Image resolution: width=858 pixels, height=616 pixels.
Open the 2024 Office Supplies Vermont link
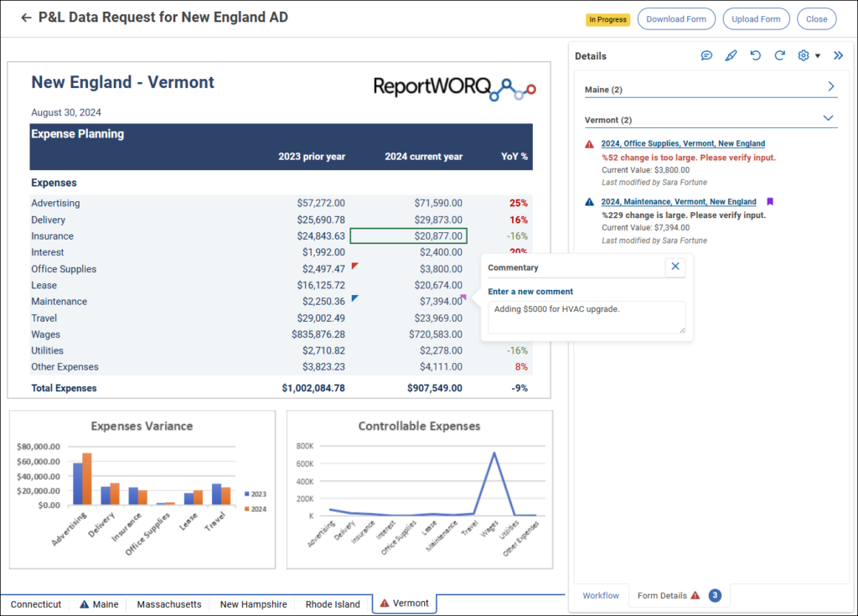click(x=683, y=144)
